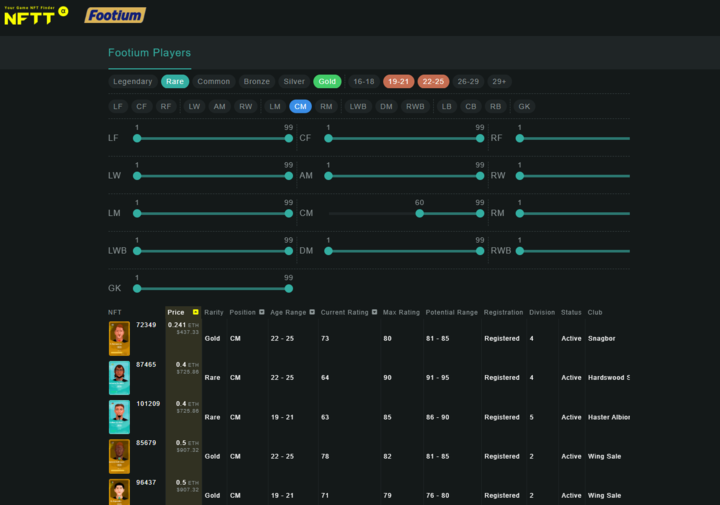720x505 pixels.
Task: Click the AM slider maximum handle
Action: (480, 176)
